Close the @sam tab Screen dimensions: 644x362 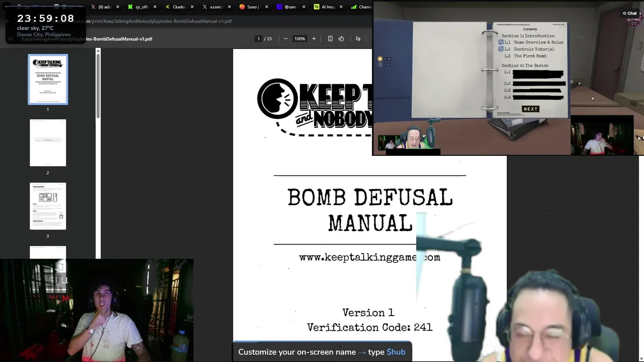(304, 7)
